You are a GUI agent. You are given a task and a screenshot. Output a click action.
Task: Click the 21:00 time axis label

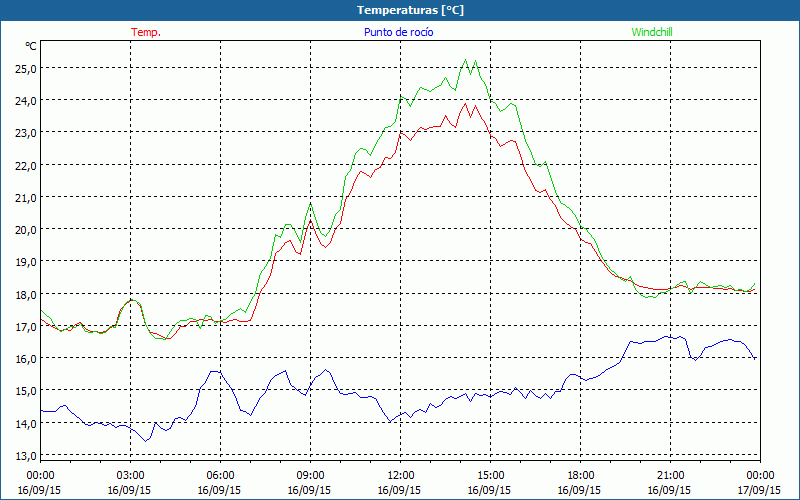pyautogui.click(x=670, y=476)
